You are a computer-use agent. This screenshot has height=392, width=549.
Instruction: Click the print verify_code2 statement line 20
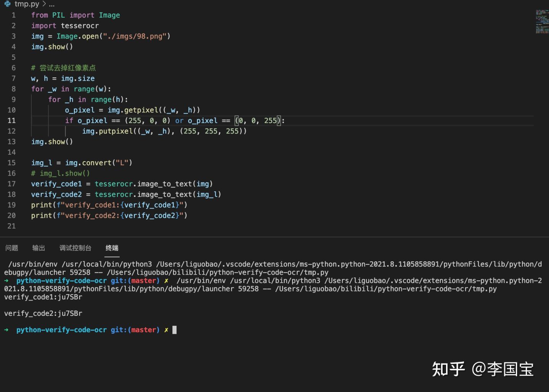point(109,216)
